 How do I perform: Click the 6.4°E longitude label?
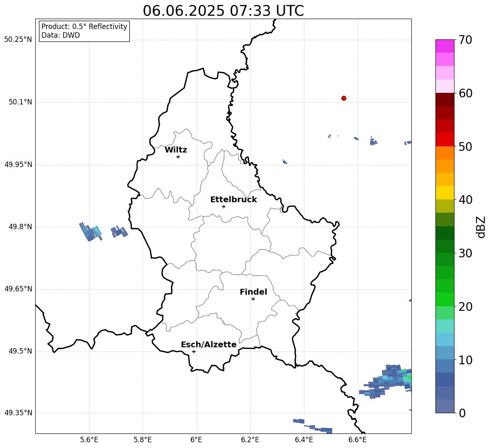click(304, 440)
